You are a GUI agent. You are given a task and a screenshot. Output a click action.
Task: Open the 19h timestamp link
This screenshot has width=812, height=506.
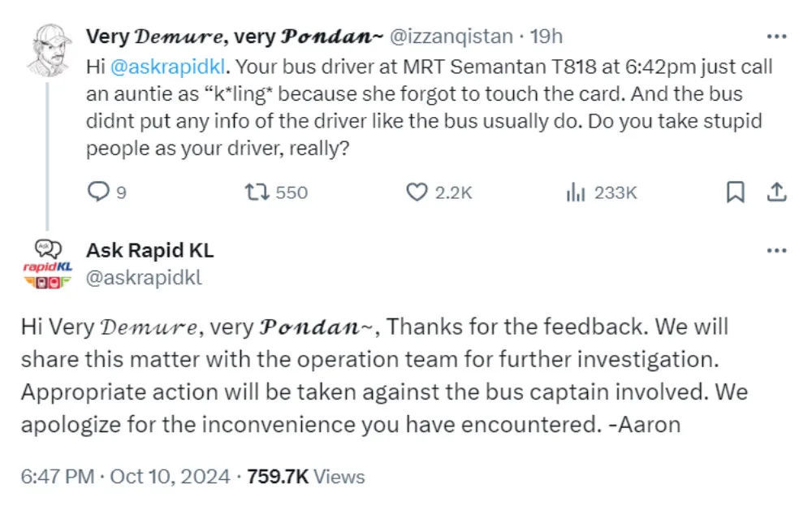(546, 37)
